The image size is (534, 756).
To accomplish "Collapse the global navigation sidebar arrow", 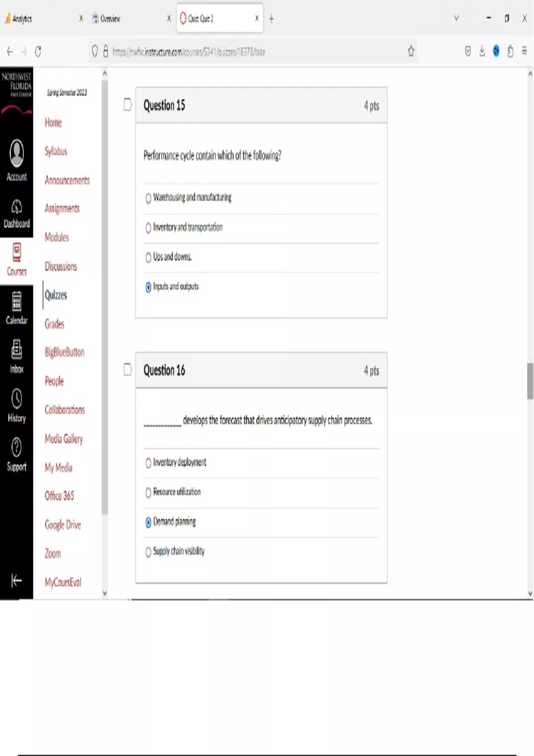I will click(16, 580).
